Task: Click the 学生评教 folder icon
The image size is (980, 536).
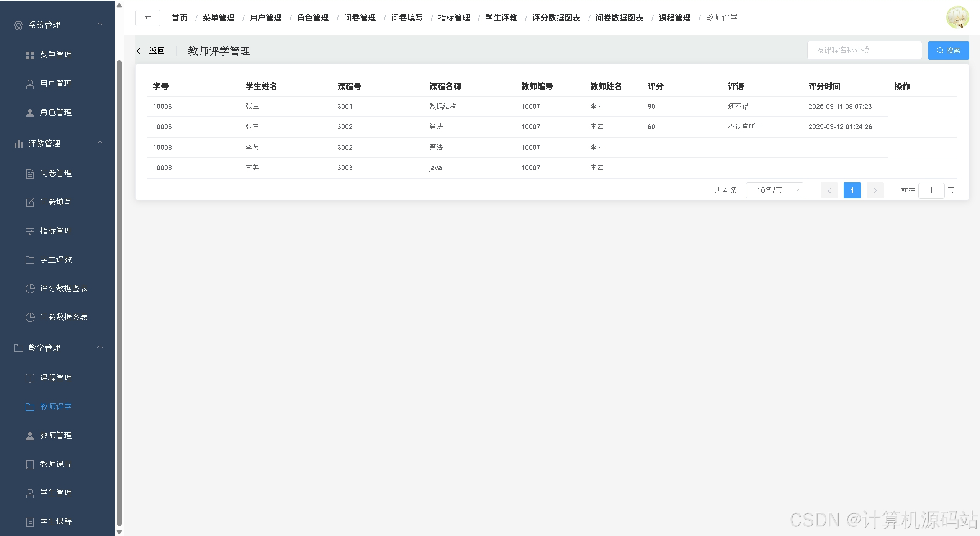Action: click(30, 260)
